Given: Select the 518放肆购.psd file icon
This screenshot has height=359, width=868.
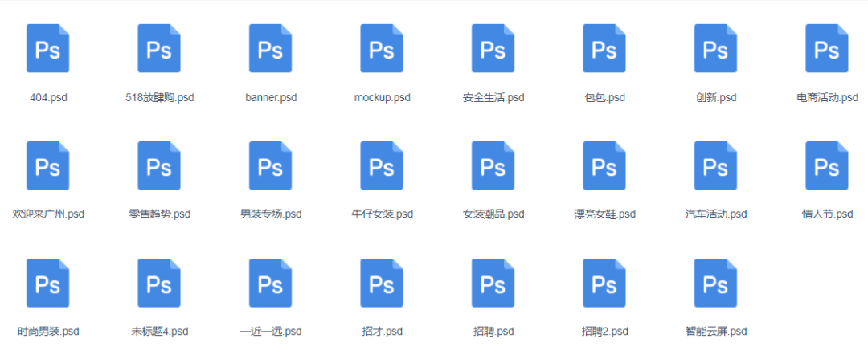Looking at the screenshot, I should pos(159,48).
